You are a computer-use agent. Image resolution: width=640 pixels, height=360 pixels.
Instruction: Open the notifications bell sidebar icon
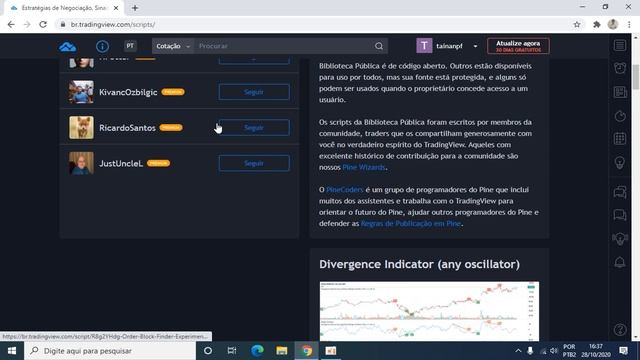pyautogui.click(x=620, y=262)
